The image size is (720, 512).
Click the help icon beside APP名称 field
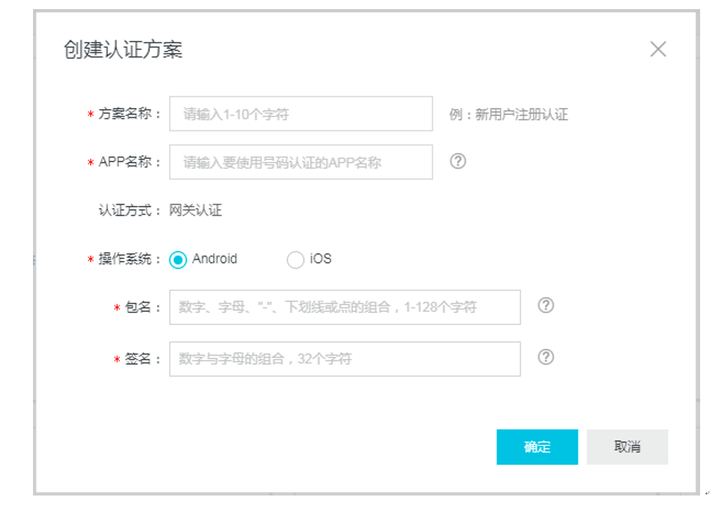(458, 160)
